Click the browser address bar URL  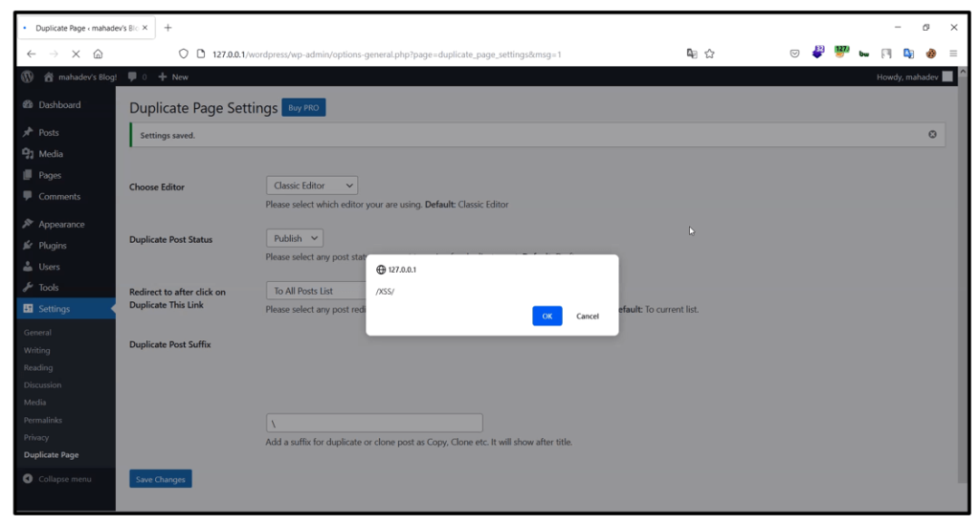pos(387,55)
